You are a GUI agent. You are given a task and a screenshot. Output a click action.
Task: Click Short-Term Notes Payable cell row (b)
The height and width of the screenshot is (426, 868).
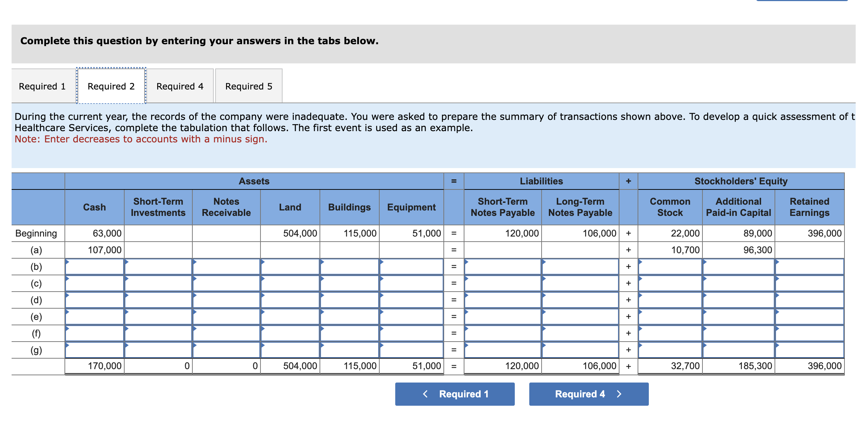[502, 267]
